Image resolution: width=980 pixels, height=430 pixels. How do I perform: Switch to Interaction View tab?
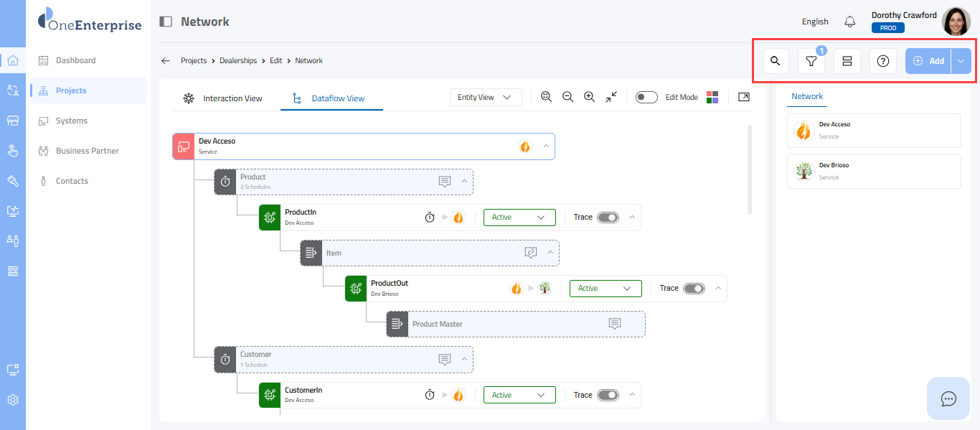pyautogui.click(x=223, y=98)
